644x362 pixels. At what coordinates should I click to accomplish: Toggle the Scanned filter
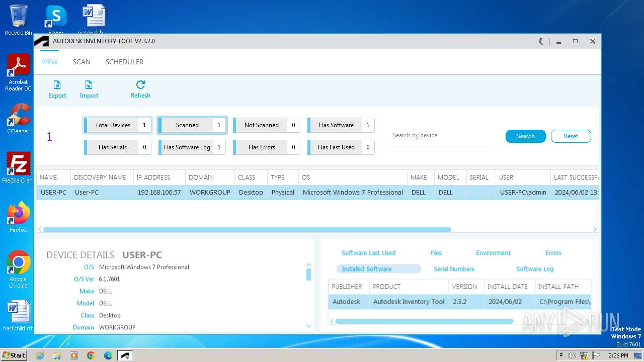coord(192,125)
